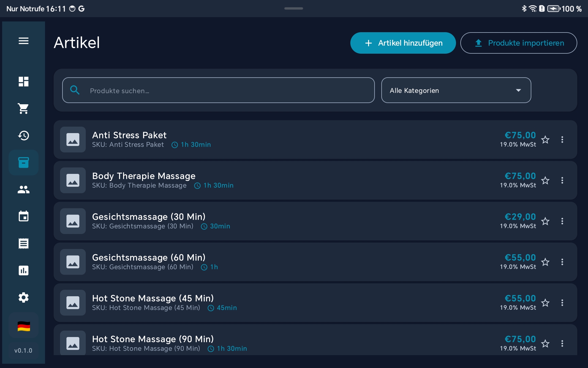Viewport: 588px width, 368px height.
Task: Select the active Artikel archive box tab
Action: point(24,163)
